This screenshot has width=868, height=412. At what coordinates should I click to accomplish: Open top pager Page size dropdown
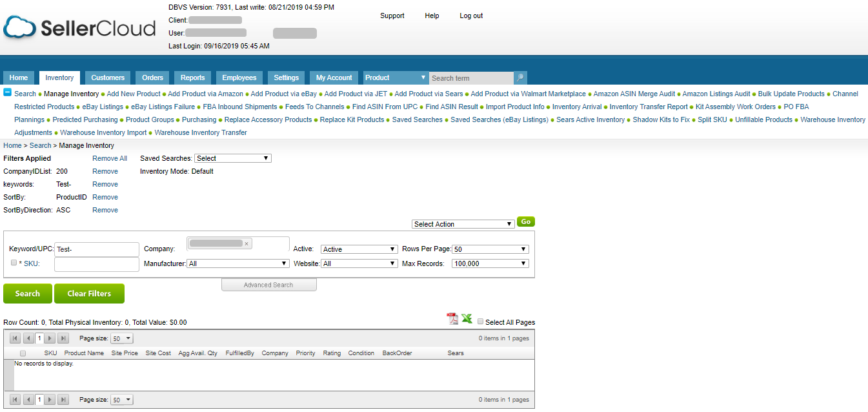[x=122, y=338]
